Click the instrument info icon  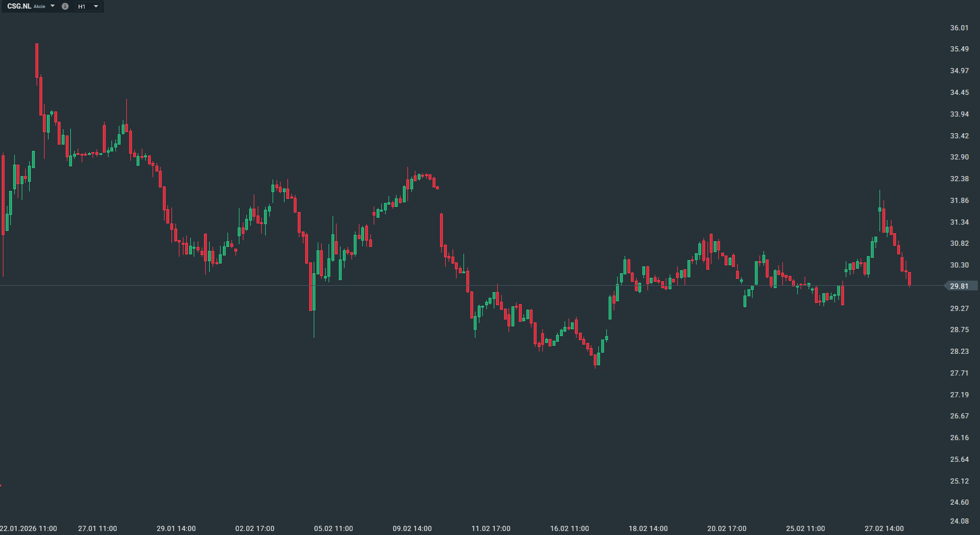coord(65,6)
